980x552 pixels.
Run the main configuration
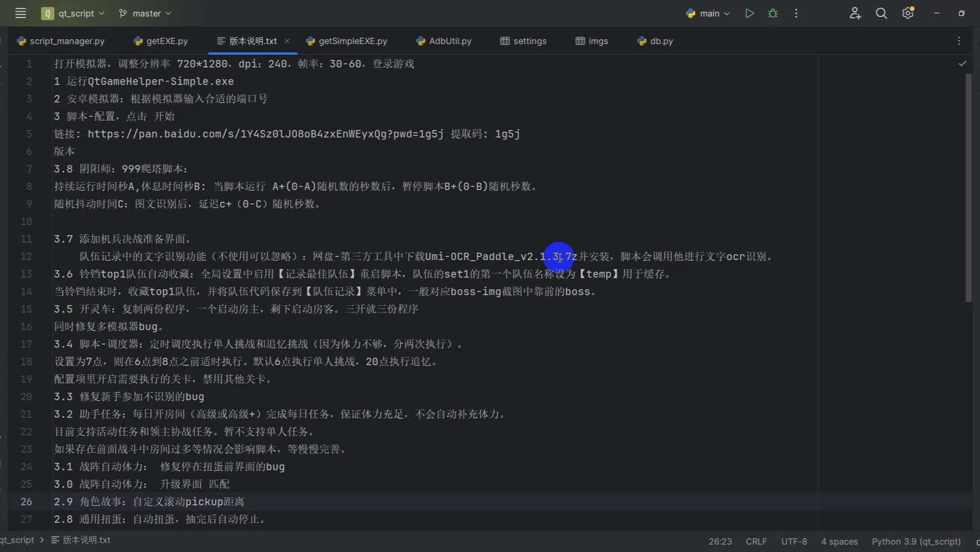point(749,13)
